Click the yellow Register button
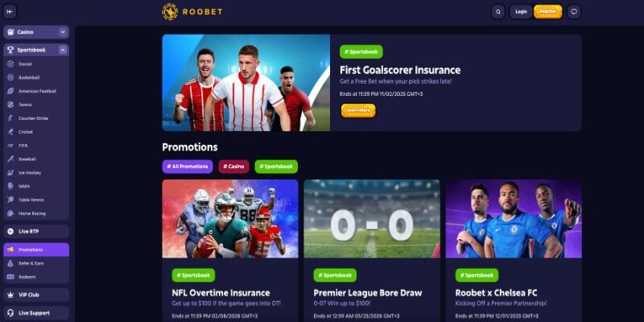The width and height of the screenshot is (644, 322). tap(548, 12)
